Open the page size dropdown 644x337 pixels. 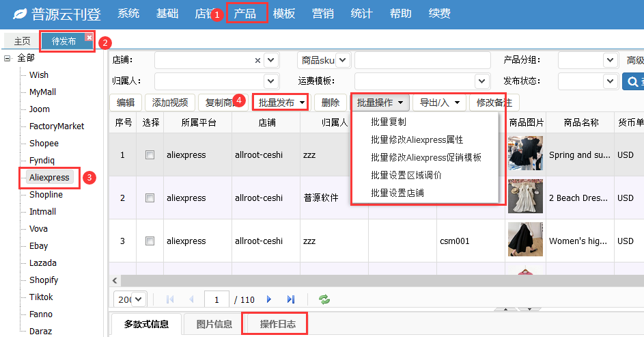139,299
